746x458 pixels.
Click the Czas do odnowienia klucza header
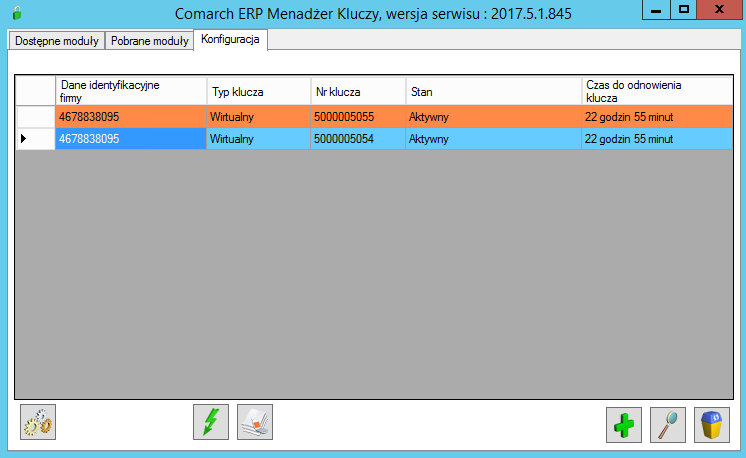[657, 91]
